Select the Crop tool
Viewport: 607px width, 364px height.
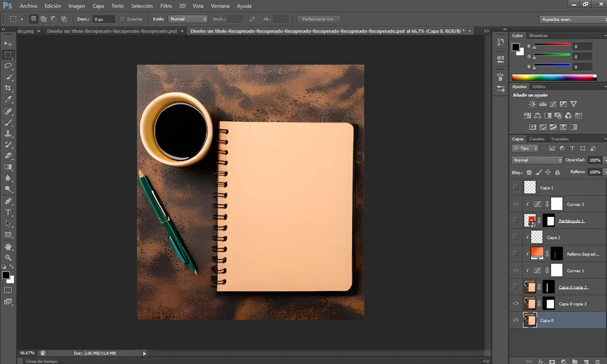[8, 88]
